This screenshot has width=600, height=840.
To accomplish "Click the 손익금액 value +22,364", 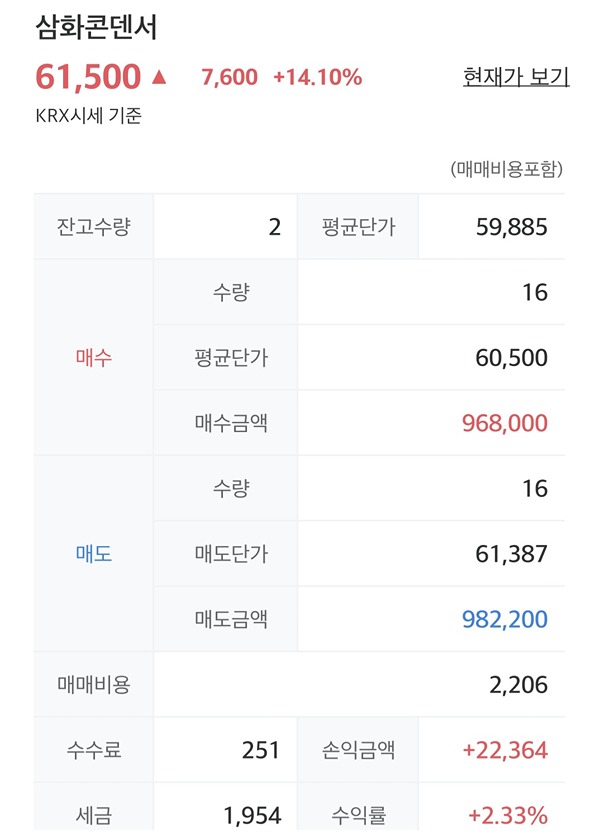I will coord(503,750).
